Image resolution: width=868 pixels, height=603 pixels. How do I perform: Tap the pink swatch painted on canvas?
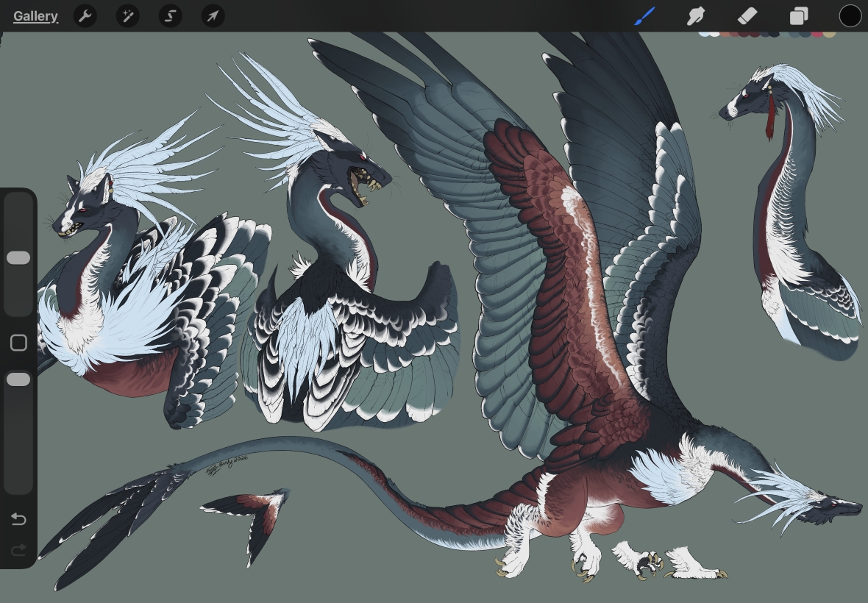click(817, 34)
